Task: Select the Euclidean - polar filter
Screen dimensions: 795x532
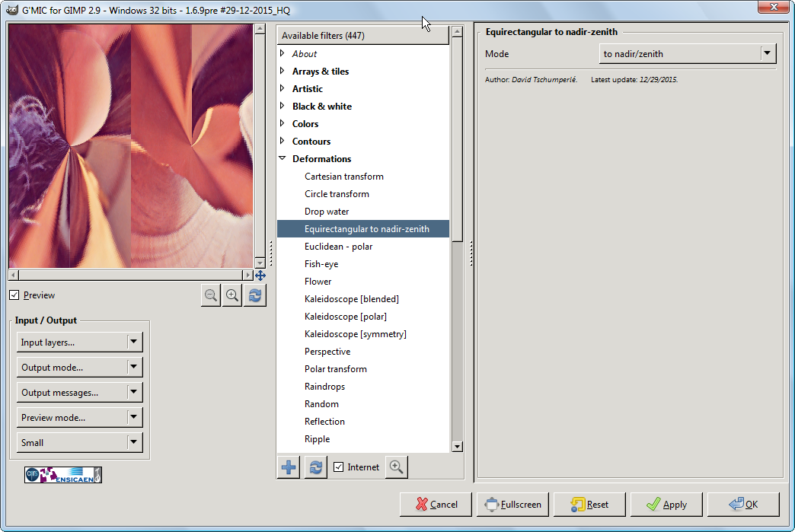Action: [x=363, y=247]
